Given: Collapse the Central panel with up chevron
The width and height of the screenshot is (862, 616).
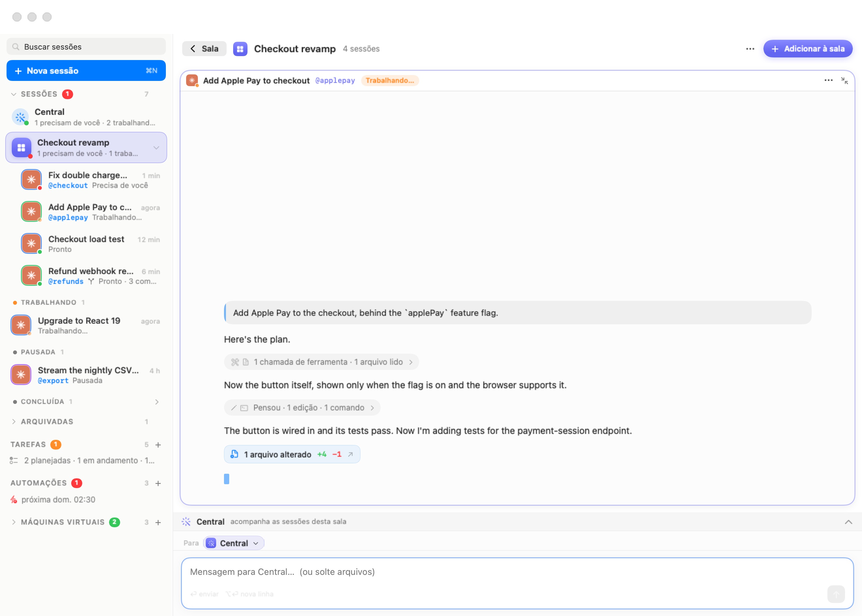Looking at the screenshot, I should click(848, 522).
